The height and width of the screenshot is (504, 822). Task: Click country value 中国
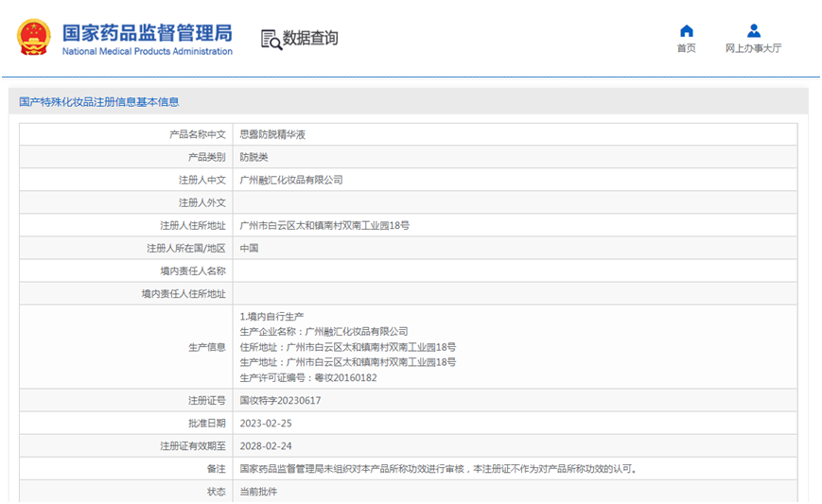(x=249, y=248)
